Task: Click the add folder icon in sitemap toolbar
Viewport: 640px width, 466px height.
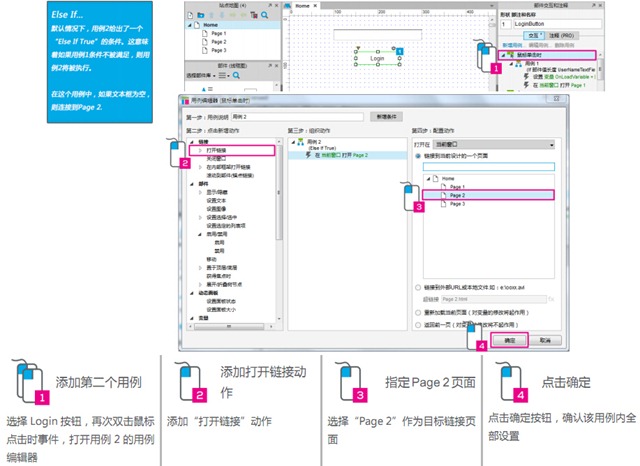Action: click(201, 15)
